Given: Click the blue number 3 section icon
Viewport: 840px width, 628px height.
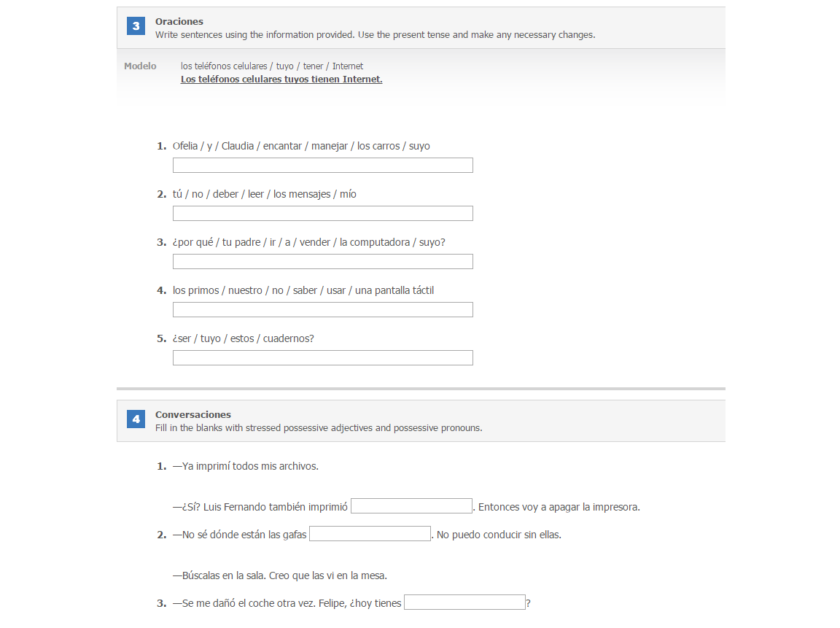Looking at the screenshot, I should pos(136,26).
